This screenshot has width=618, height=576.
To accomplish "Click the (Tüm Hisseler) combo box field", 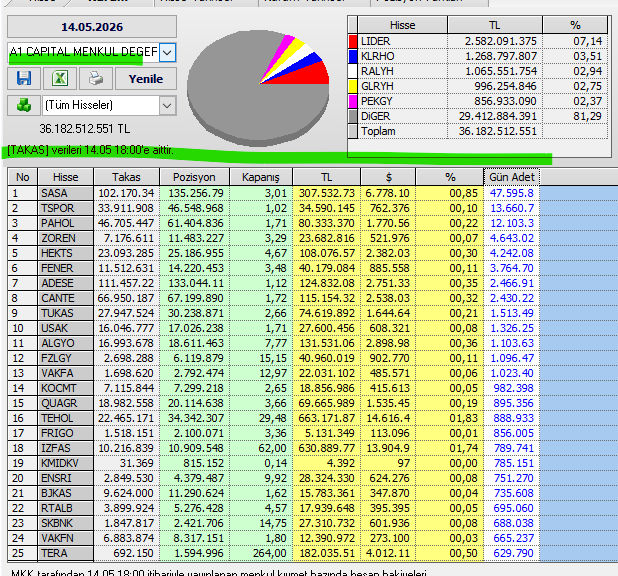I will point(109,105).
